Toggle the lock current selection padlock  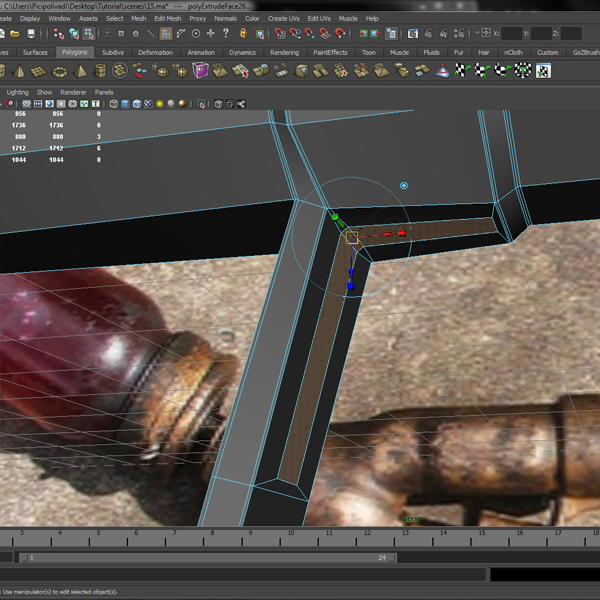click(243, 34)
